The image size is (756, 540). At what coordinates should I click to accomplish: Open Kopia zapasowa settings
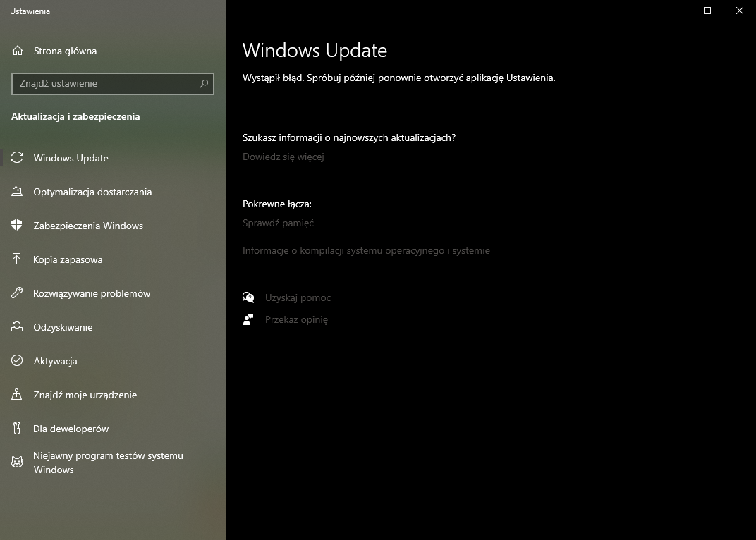[x=113, y=259]
